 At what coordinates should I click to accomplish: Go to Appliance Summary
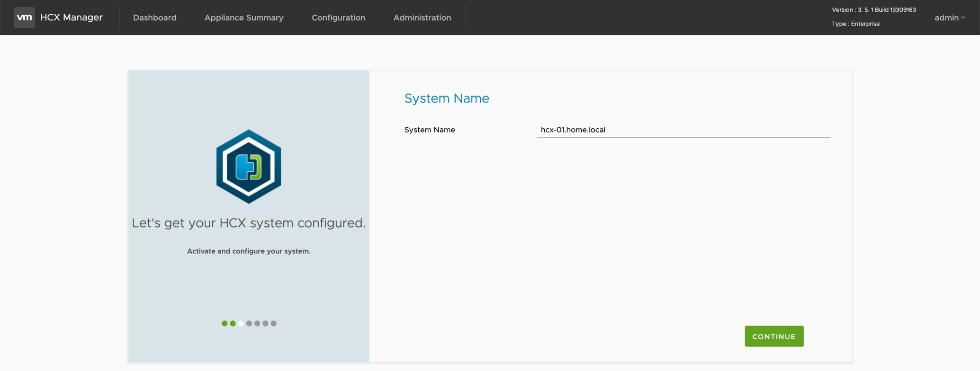pyautogui.click(x=244, y=18)
